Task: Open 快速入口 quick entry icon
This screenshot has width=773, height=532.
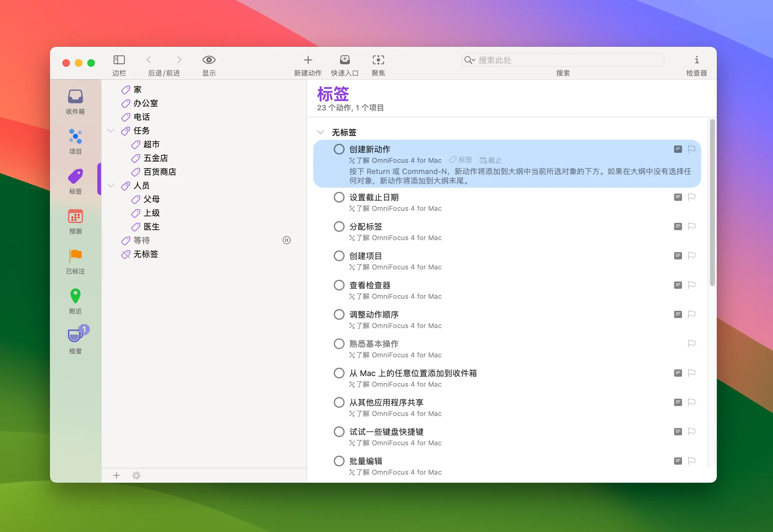Action: 344,60
